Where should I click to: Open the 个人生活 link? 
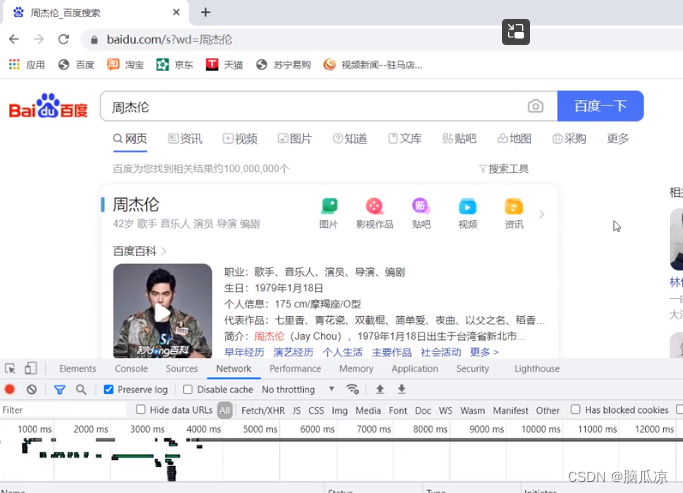[x=342, y=352]
